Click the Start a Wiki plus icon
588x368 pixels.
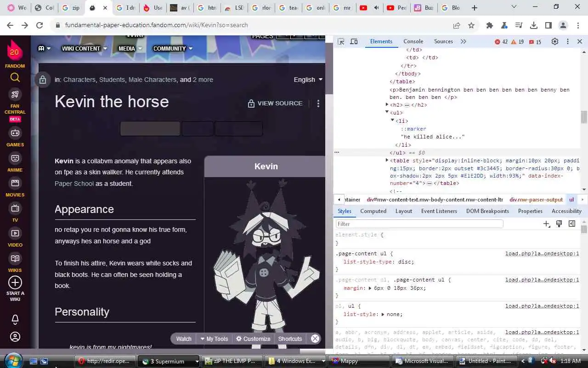point(15,282)
